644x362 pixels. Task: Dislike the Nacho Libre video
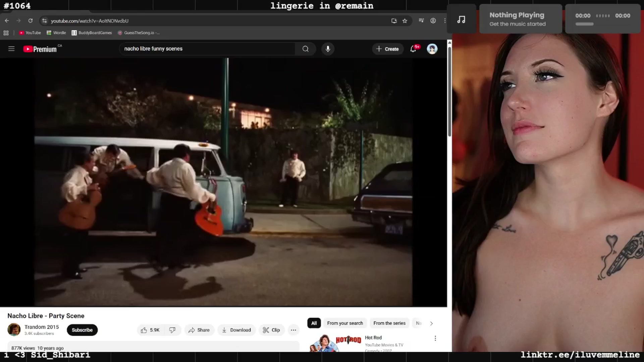point(172,330)
